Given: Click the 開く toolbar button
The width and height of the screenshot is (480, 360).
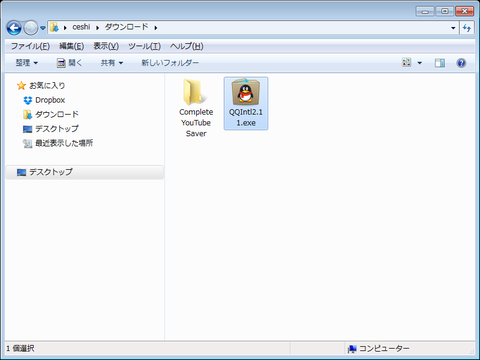Looking at the screenshot, I should (x=69, y=63).
